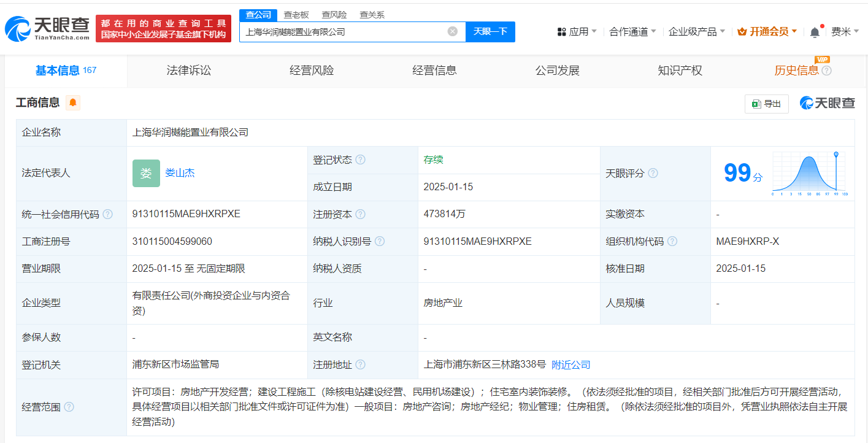Click help icon beside 注册资本

click(x=360, y=214)
